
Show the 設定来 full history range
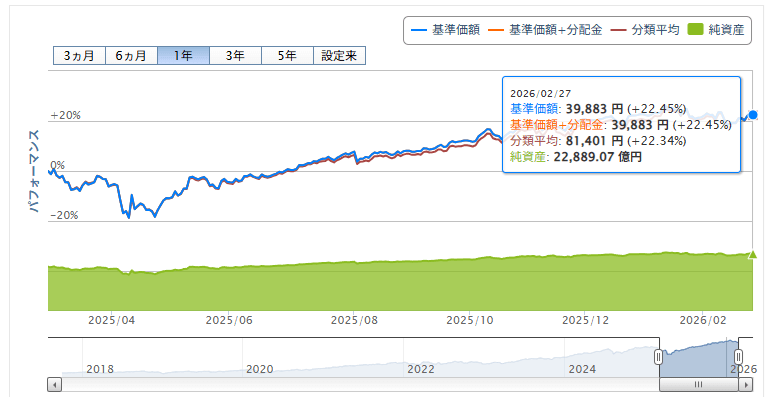tap(339, 56)
